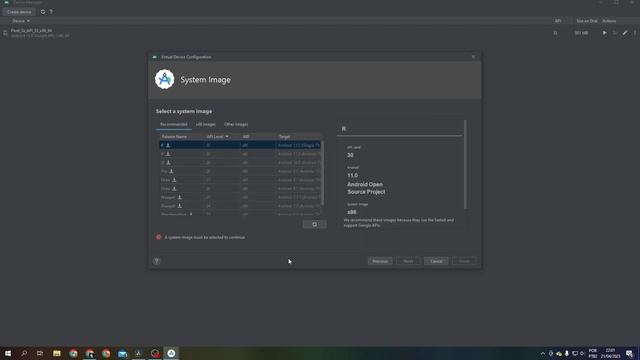Refresh the system image list
Screen dimensions: 640x360
(x=314, y=224)
